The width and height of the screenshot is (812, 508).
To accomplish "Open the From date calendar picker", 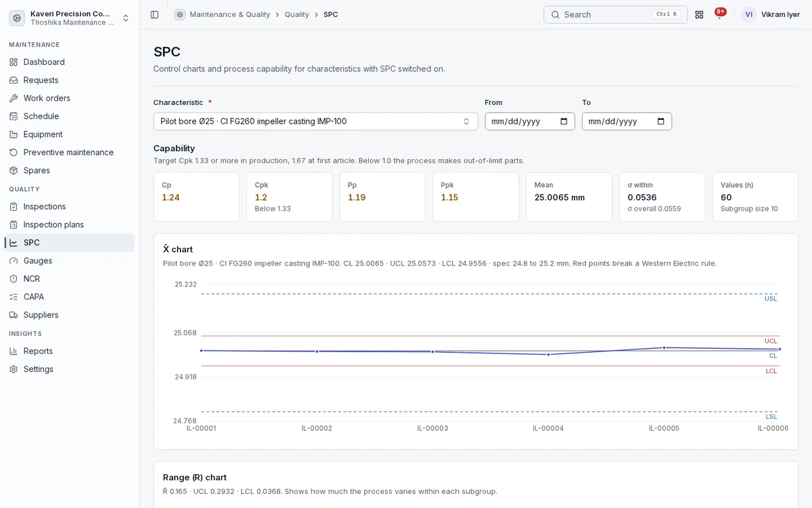I will click(564, 121).
